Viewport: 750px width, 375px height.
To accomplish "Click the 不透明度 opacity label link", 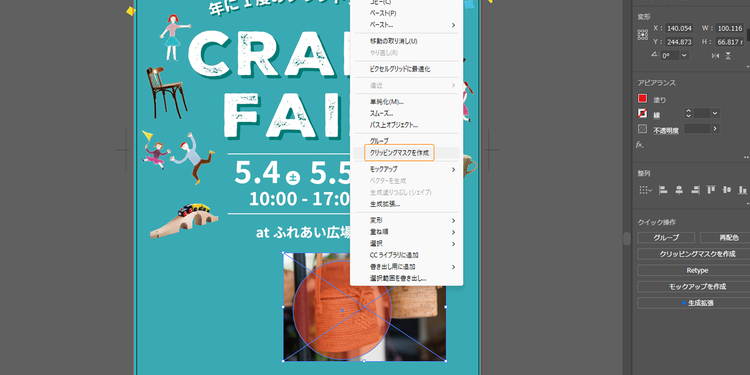I will click(x=666, y=130).
